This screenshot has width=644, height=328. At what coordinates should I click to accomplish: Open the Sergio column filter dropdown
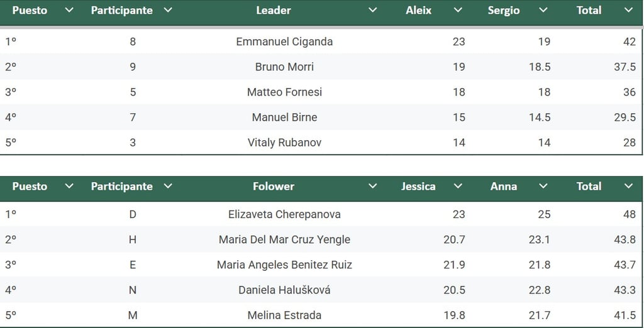tap(543, 10)
